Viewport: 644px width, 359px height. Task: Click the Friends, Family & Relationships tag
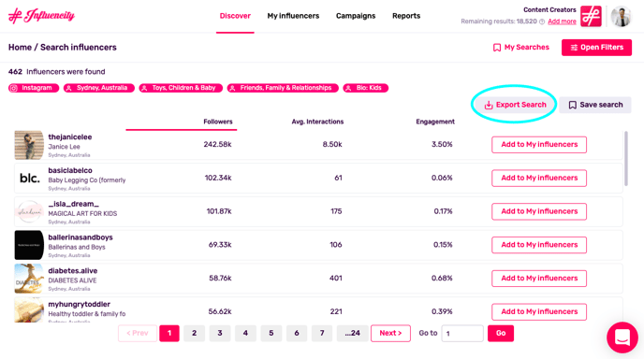(x=283, y=88)
